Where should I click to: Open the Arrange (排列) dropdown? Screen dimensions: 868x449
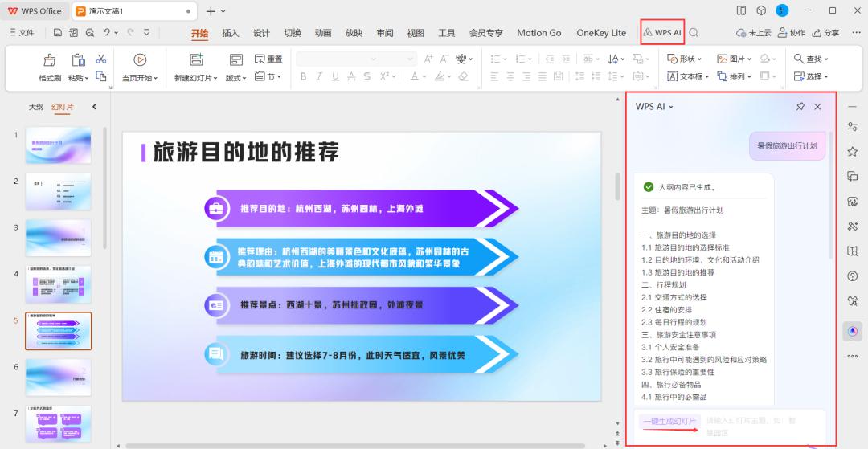(735, 76)
